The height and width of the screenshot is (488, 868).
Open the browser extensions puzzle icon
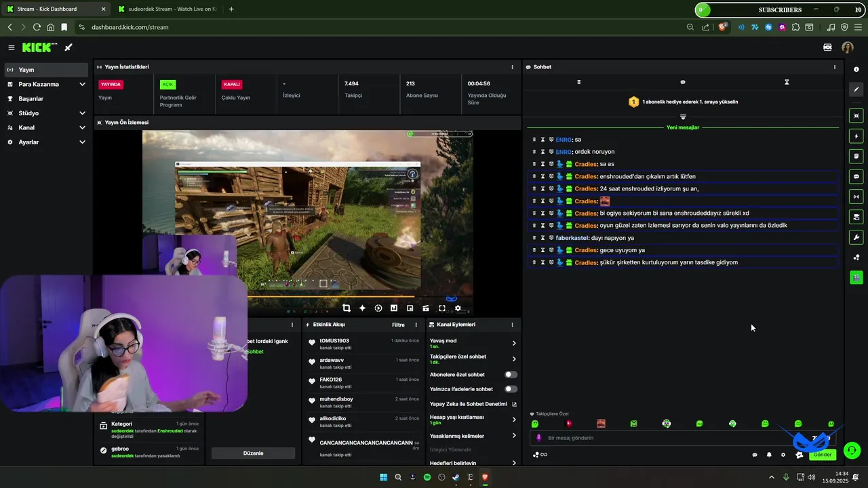(x=797, y=27)
